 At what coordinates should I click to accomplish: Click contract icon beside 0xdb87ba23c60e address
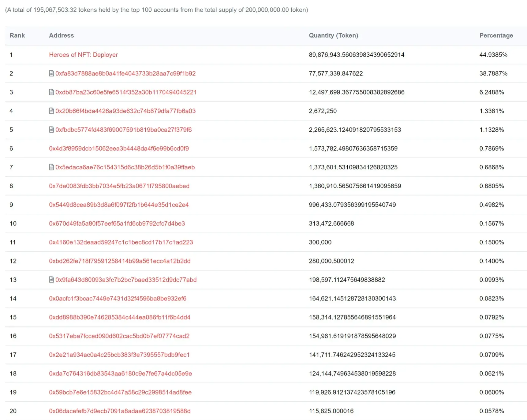51,92
